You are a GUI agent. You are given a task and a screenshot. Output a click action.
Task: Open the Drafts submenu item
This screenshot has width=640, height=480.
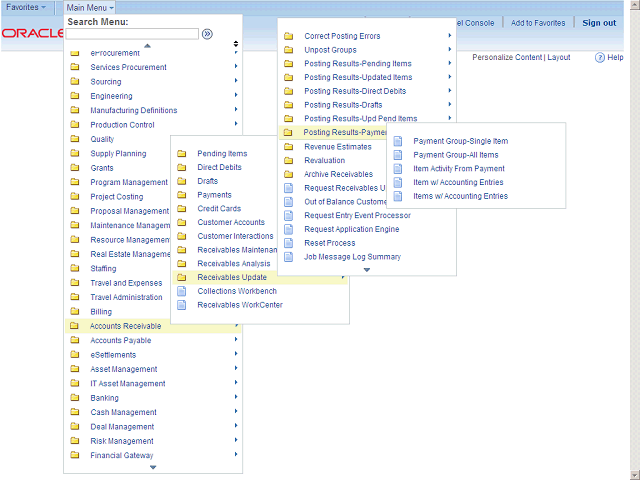(207, 181)
